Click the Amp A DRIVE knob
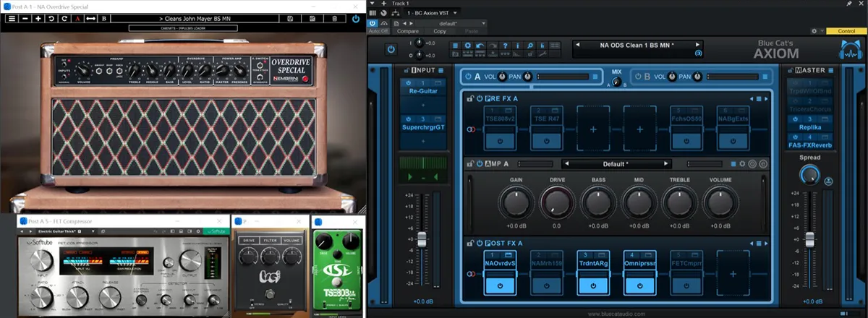The image size is (868, 318). pos(557,202)
